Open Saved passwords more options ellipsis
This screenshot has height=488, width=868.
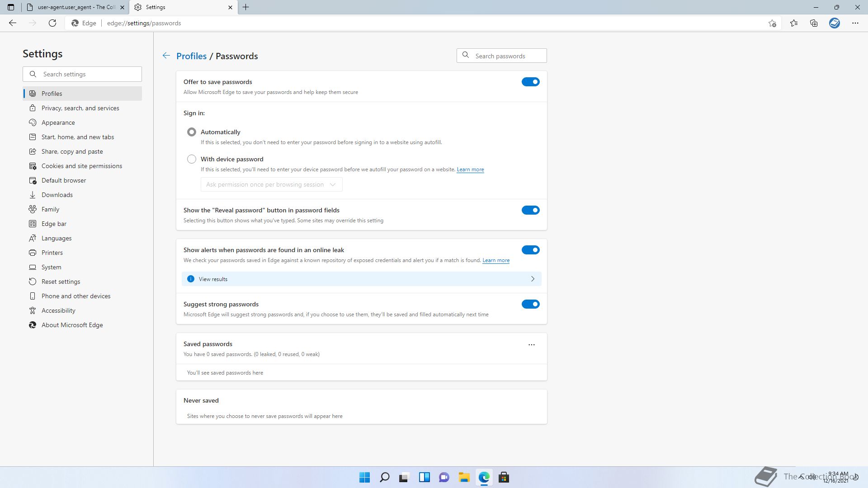[x=532, y=344]
